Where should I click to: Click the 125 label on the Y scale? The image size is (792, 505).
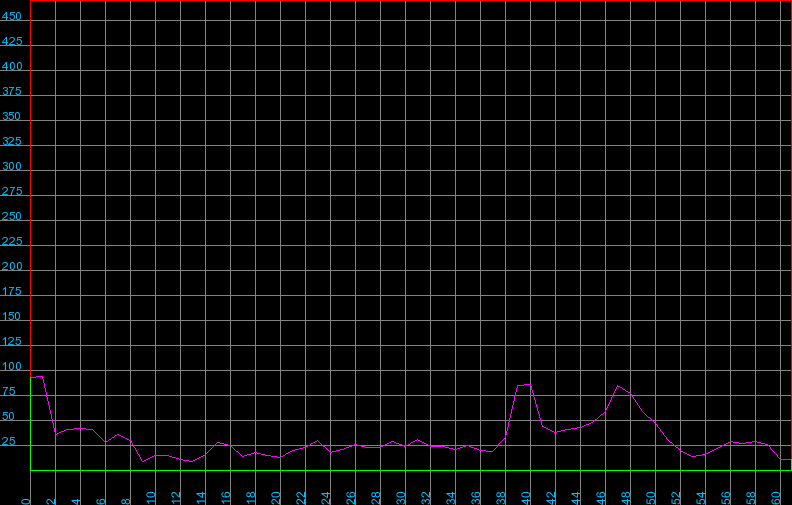coord(12,341)
